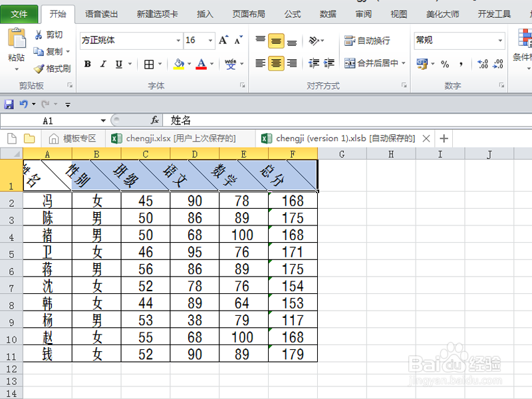Apply red font color
532x399 pixels.
point(201,64)
